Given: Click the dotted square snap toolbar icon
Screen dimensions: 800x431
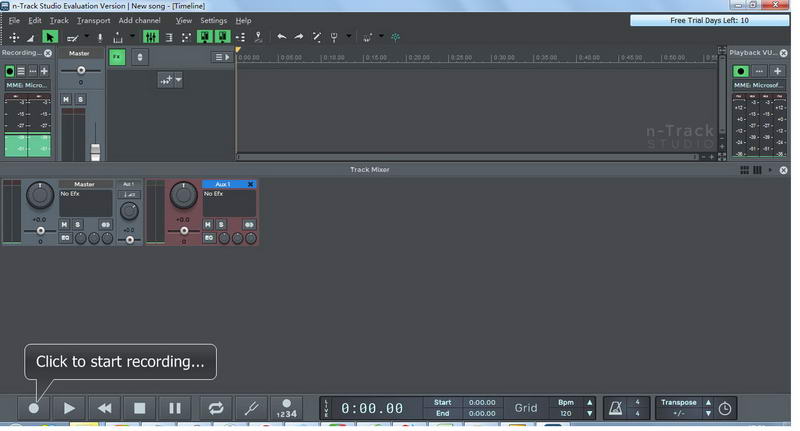Looking at the screenshot, I should pyautogui.click(x=186, y=37).
